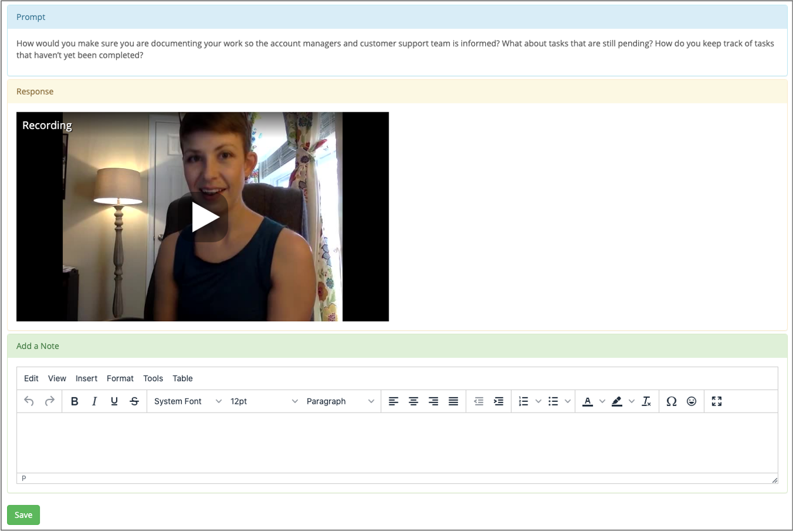Image resolution: width=793 pixels, height=532 pixels.
Task: Open the emoji picker
Action: (692, 401)
